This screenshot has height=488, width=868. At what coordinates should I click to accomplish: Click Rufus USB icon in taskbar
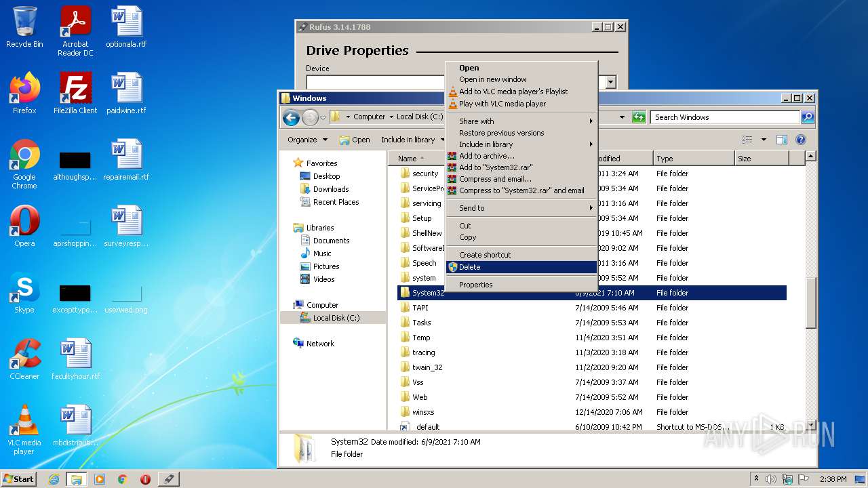pos(168,479)
